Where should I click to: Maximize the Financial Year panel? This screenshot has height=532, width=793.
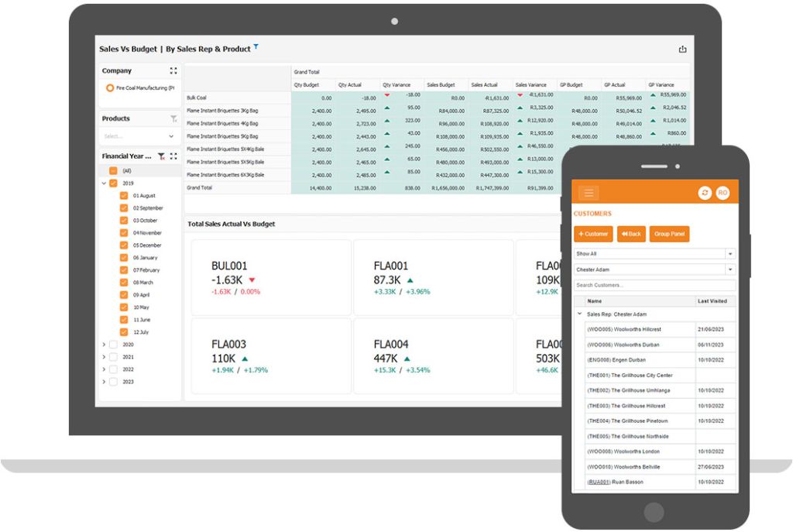click(173, 156)
